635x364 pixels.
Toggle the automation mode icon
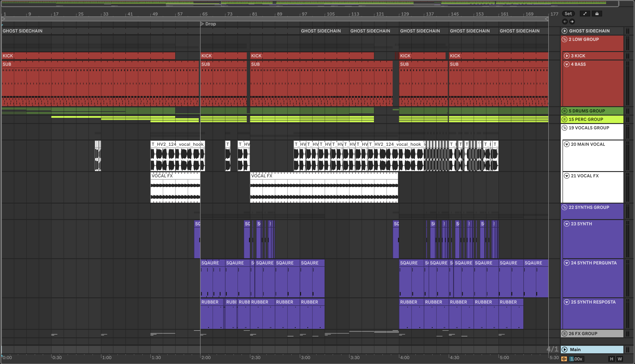pyautogui.click(x=585, y=14)
